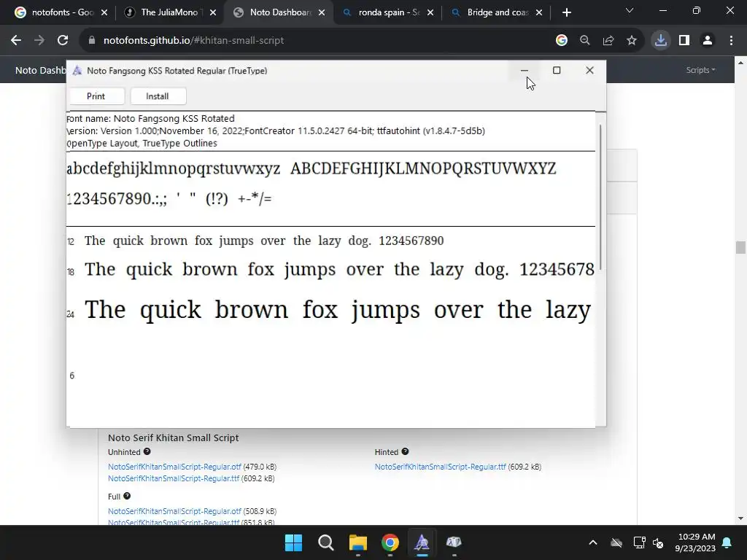Close the Noto Dashboard tab
Screen dimensions: 747x560
click(x=322, y=12)
